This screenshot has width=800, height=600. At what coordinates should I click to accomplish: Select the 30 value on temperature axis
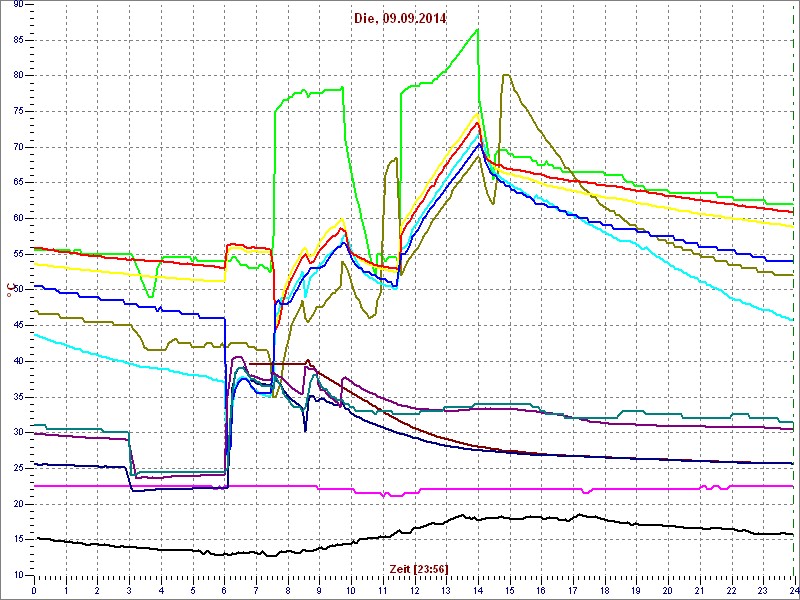18,433
